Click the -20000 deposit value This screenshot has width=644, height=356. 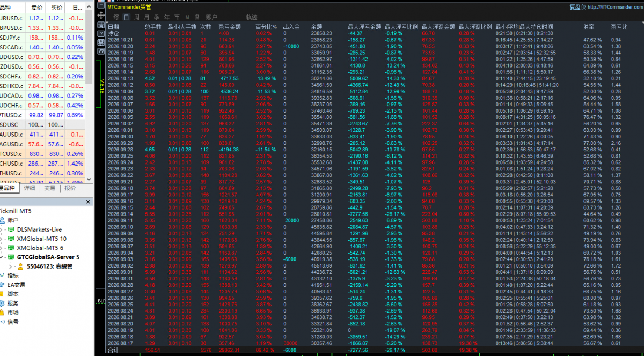coord(292,220)
